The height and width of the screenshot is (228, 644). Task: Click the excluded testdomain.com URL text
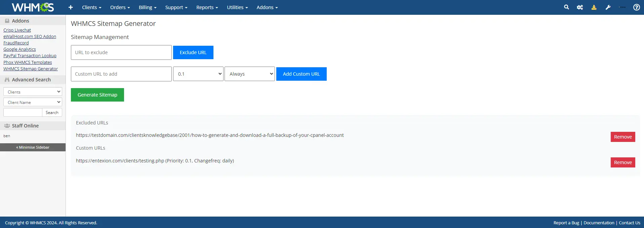[210, 135]
